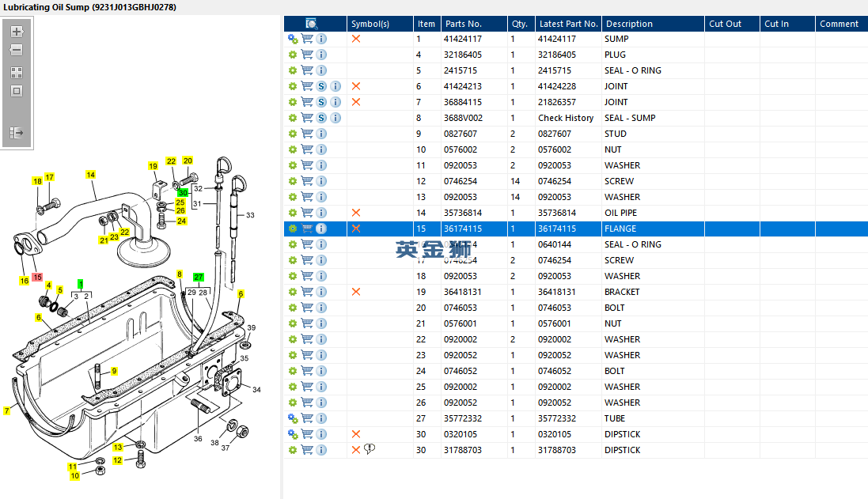Screen dimensions: 868x499
Task: Zoom in on the parts diagram
Action: pos(17,32)
